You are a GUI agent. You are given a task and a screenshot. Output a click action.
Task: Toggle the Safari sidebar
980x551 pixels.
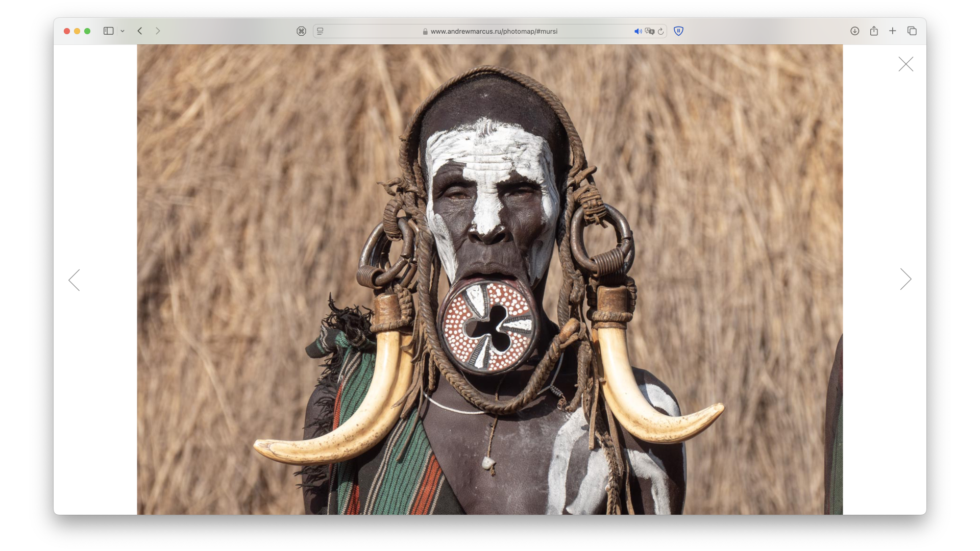[x=108, y=31]
